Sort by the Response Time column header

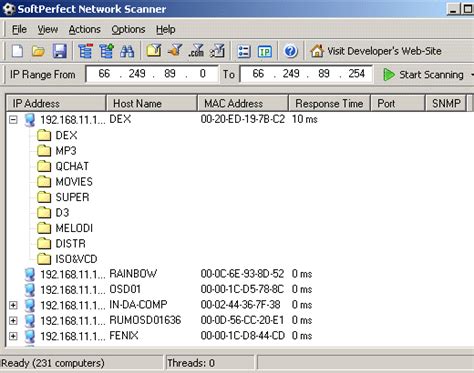click(329, 103)
